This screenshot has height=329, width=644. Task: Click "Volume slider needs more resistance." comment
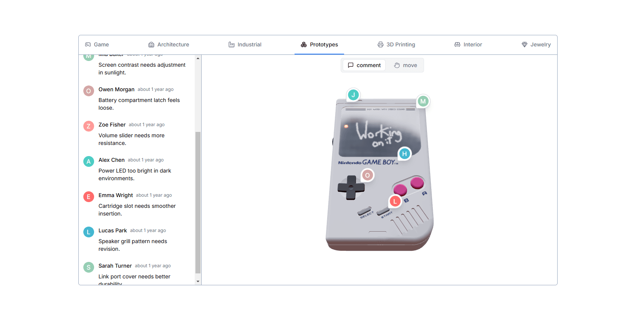(x=131, y=139)
